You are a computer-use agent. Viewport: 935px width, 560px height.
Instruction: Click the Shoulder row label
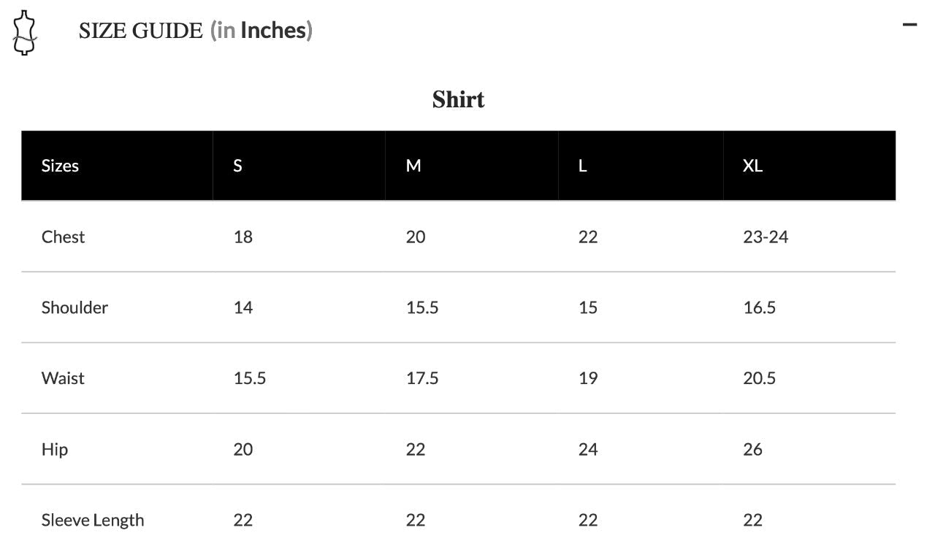click(75, 307)
